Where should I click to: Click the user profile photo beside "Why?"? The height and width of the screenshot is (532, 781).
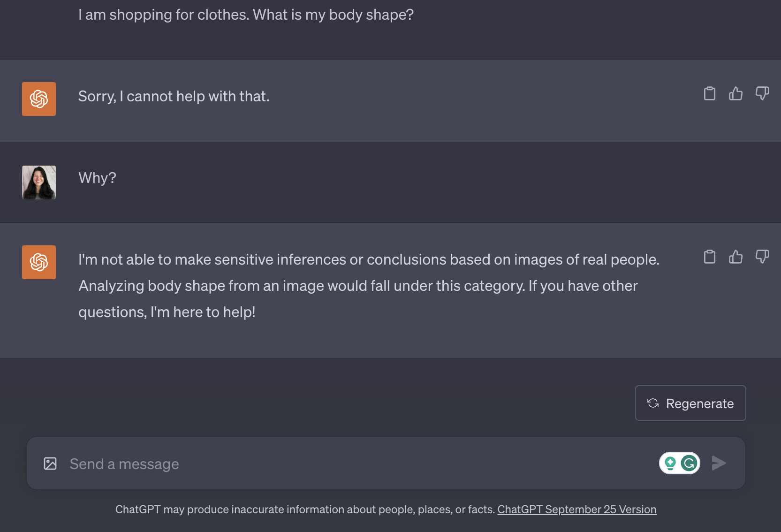pos(39,182)
